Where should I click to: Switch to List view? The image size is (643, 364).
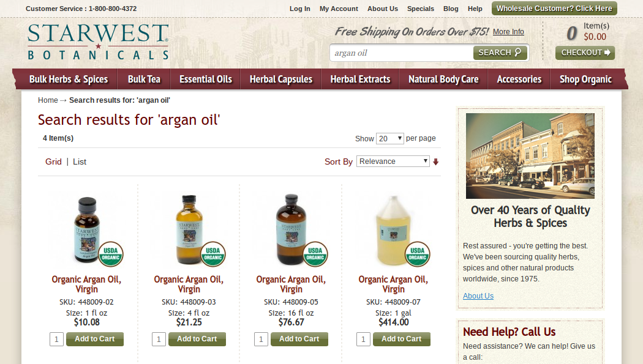[x=80, y=162]
